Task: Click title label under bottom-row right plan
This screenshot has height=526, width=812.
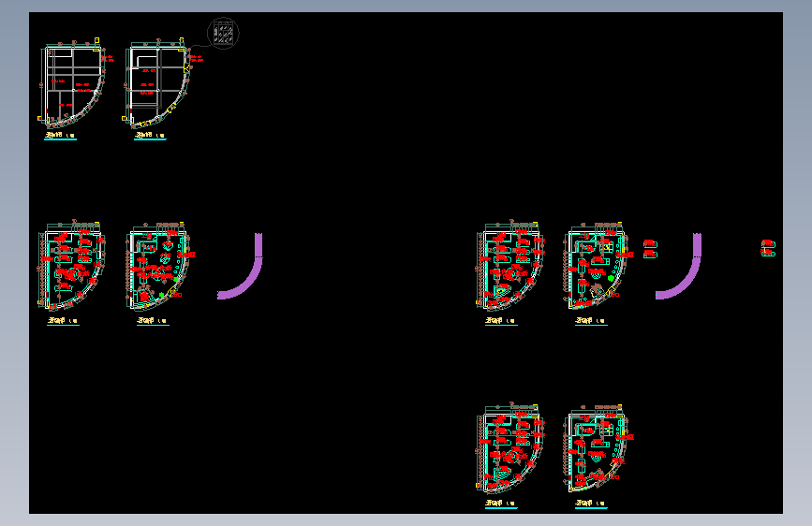Action: click(x=591, y=504)
